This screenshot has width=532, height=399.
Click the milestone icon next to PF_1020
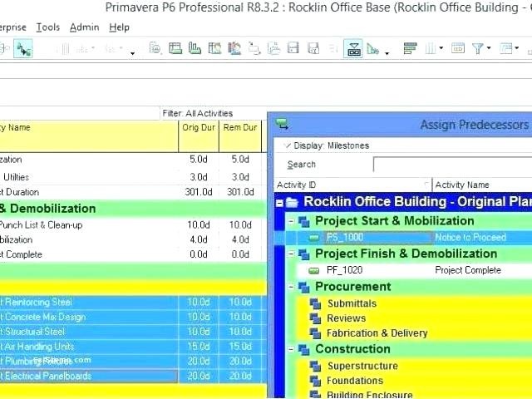(314, 270)
